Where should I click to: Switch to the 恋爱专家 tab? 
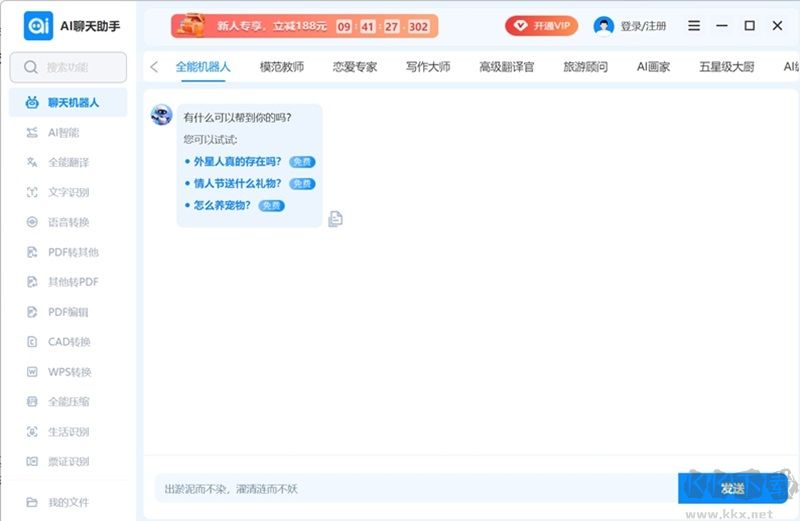pos(355,67)
